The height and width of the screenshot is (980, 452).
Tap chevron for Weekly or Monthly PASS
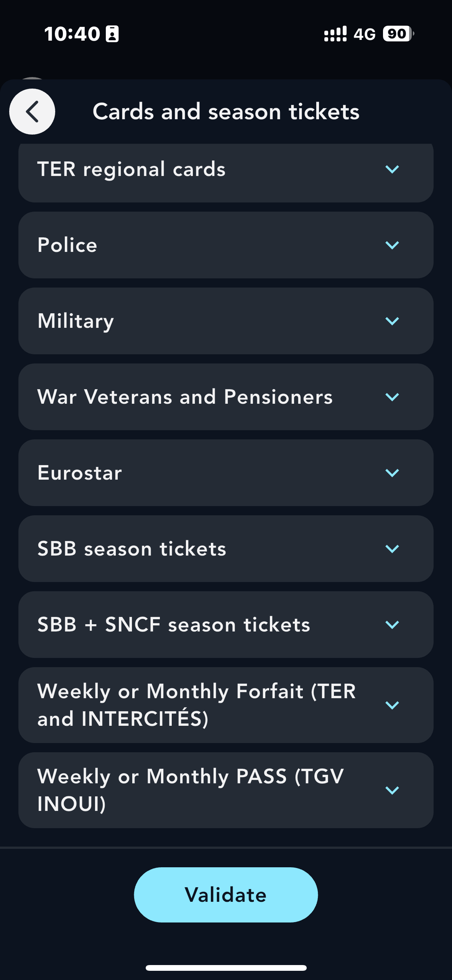point(392,790)
